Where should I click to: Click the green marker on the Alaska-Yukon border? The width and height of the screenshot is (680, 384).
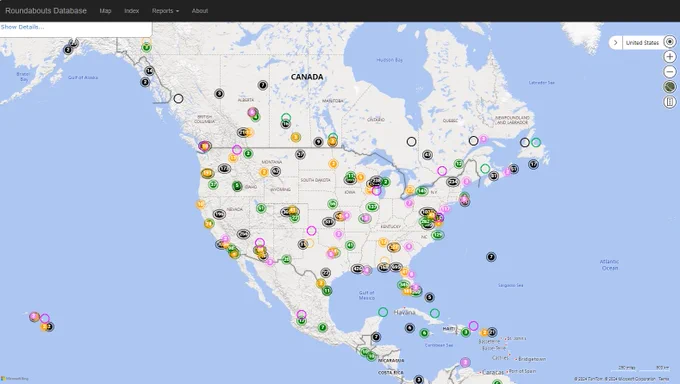[147, 47]
